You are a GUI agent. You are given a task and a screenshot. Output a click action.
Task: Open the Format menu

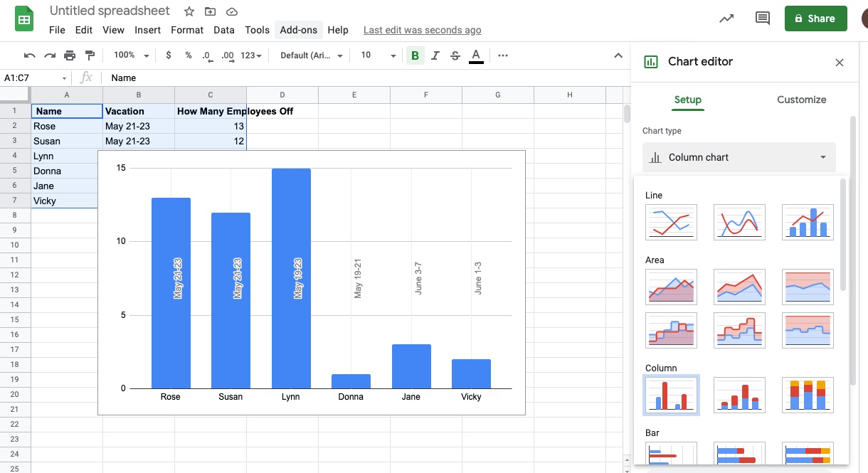pyautogui.click(x=187, y=30)
